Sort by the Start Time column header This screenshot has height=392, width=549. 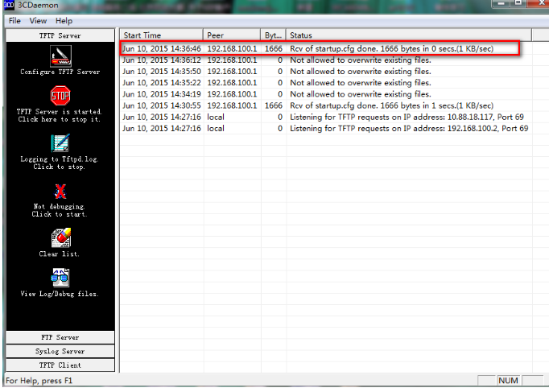(162, 35)
